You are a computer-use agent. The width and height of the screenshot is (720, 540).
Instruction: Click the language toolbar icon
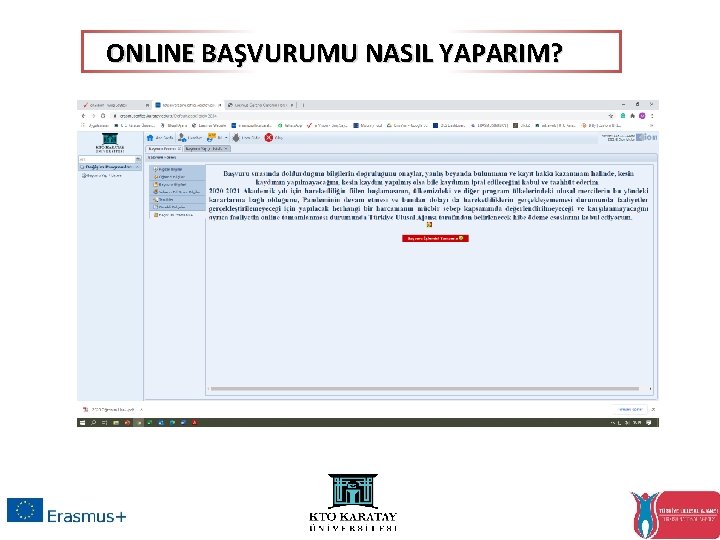pyautogui.click(x=211, y=137)
